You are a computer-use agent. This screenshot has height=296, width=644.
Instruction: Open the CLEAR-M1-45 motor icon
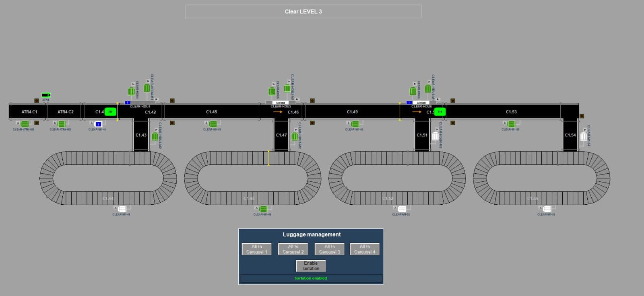click(x=213, y=124)
